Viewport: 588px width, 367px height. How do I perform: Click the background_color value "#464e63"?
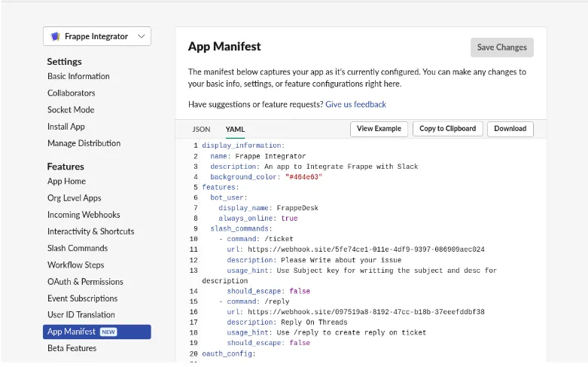[303, 177]
